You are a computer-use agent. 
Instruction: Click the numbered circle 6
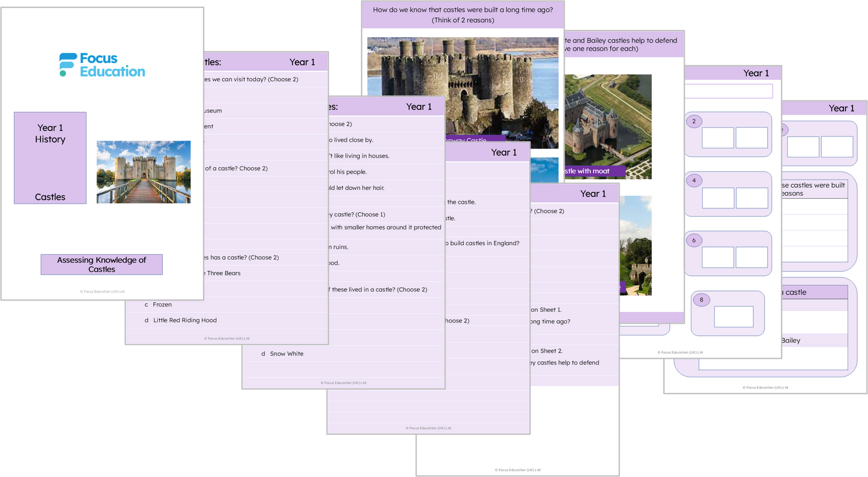694,240
